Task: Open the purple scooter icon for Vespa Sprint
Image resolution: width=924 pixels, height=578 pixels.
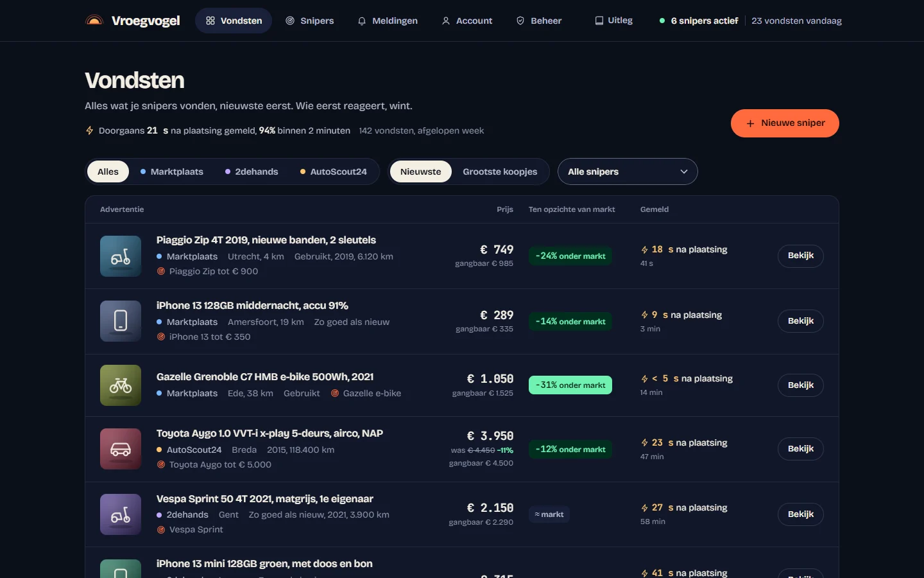Action: tap(121, 514)
